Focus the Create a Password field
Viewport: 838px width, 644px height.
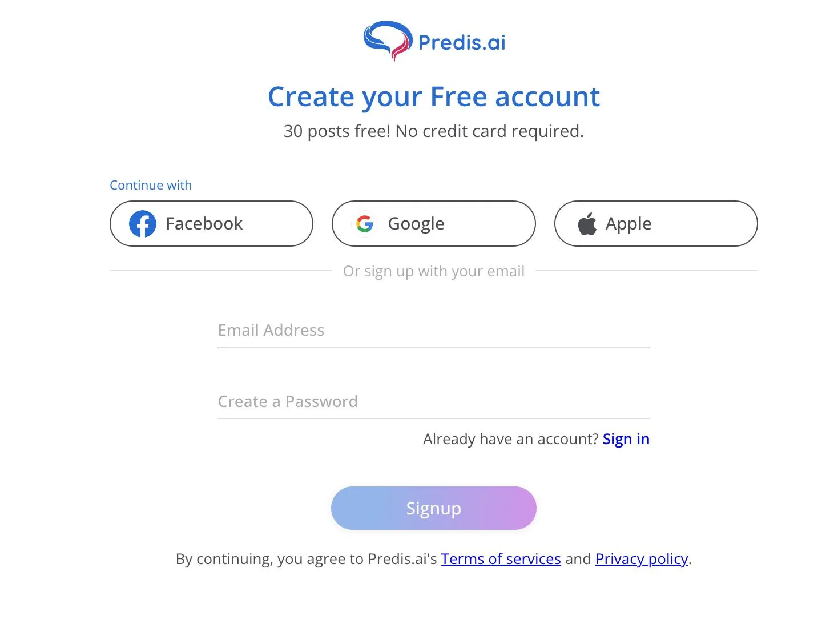tap(434, 402)
